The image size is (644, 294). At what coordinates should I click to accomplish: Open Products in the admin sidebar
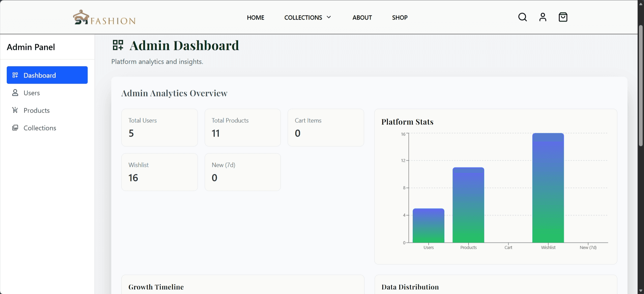(x=47, y=110)
